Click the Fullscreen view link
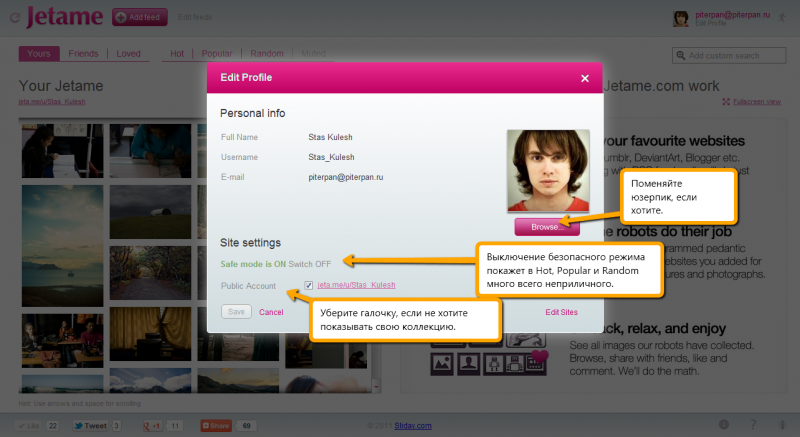This screenshot has width=800, height=437. (x=757, y=102)
